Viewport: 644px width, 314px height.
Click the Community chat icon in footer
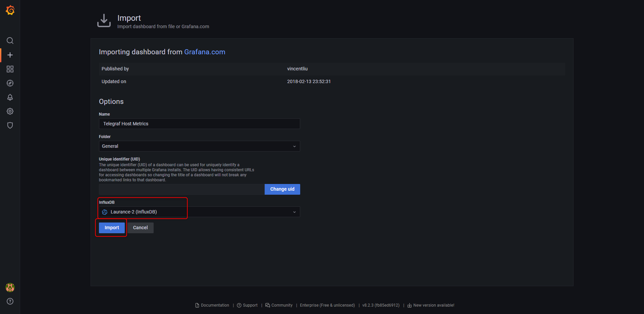[x=268, y=305]
